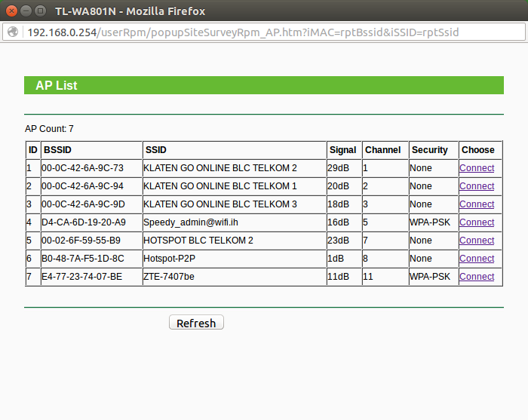Connect to ZTE-7407be network
Viewport: 528px width, 420px height.
point(477,277)
